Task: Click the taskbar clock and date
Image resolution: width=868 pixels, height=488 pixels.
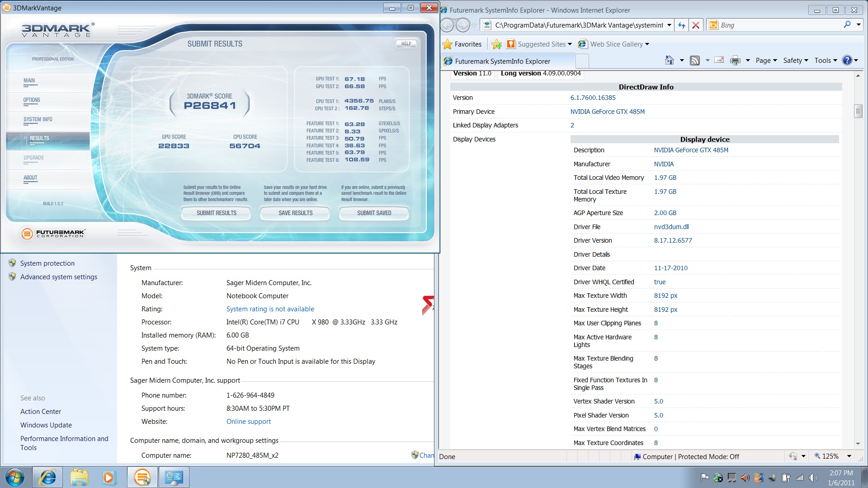Action: [841, 478]
